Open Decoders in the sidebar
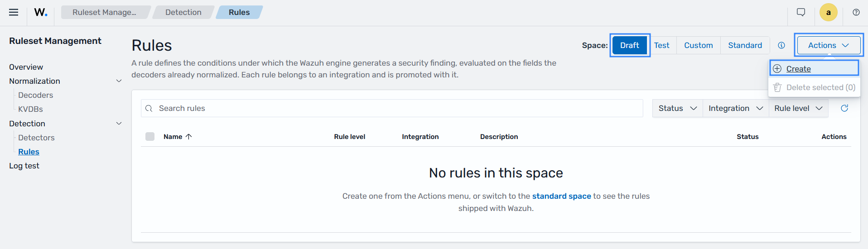This screenshot has height=249, width=868. [x=35, y=95]
